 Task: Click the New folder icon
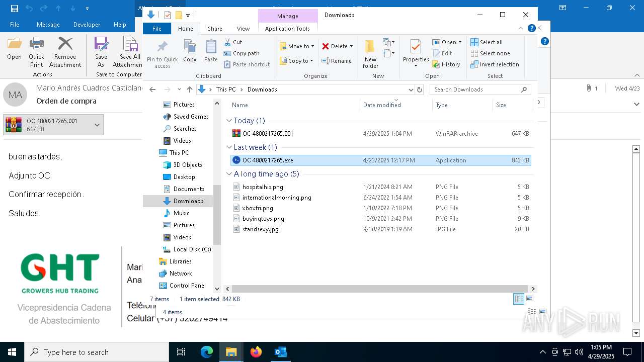click(x=370, y=47)
